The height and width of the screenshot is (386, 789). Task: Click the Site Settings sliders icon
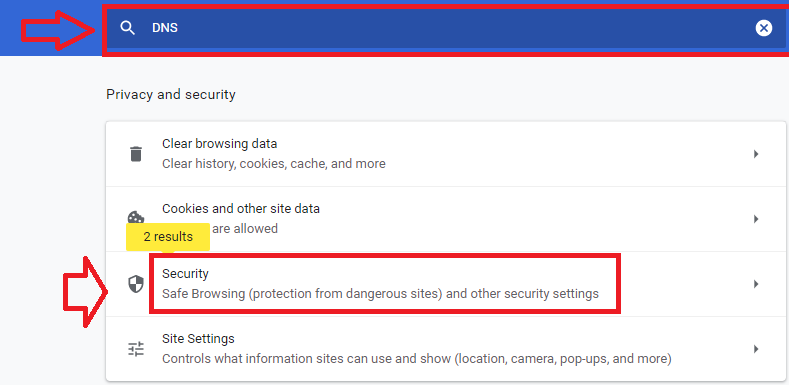136,349
